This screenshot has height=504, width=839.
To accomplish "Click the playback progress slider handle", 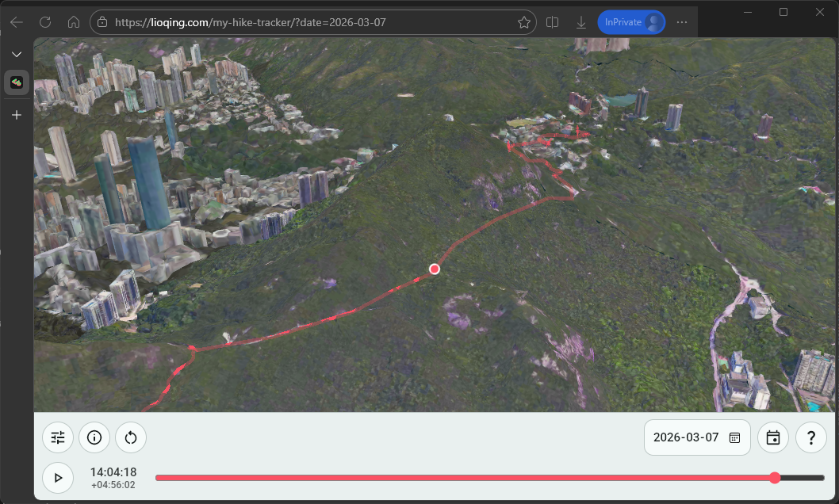I will pos(774,477).
